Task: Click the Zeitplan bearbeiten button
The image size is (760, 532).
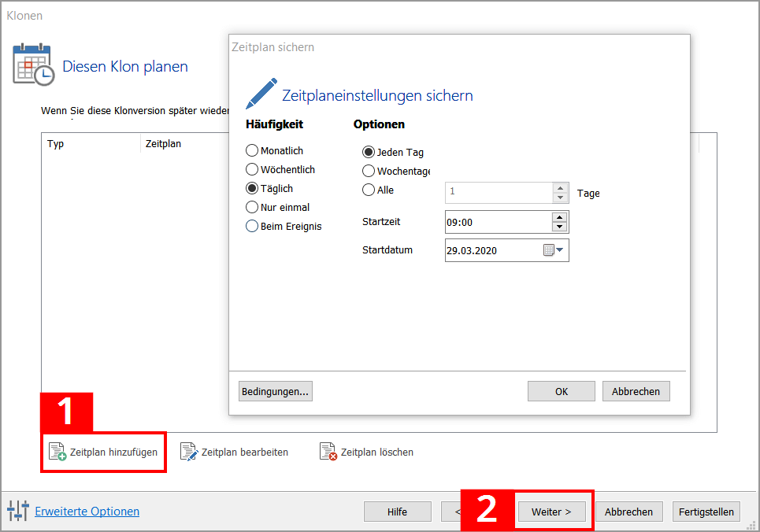Action: (235, 452)
